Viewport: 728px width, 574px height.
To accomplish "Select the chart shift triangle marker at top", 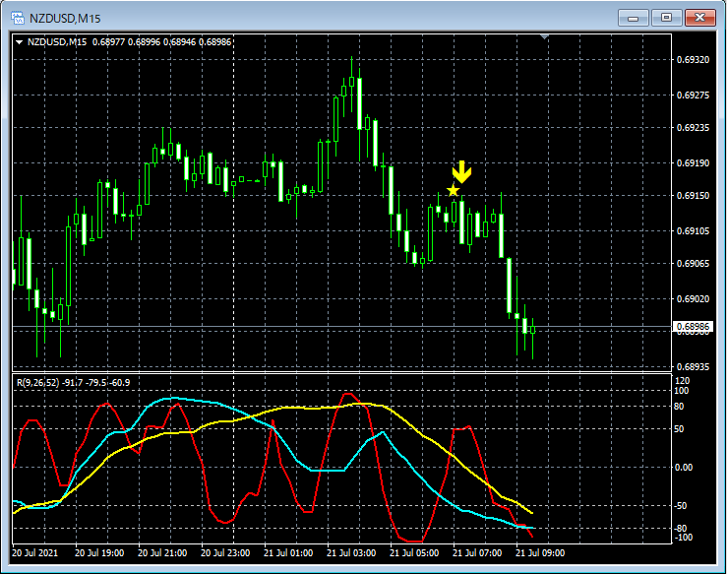I will click(545, 36).
